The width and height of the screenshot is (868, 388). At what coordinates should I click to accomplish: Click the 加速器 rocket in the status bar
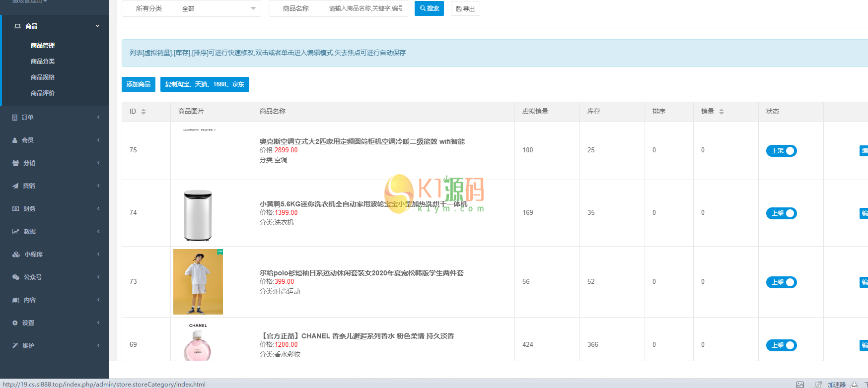click(x=818, y=385)
